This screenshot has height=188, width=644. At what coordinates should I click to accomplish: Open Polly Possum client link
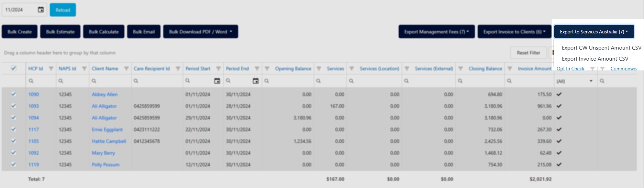tap(106, 165)
